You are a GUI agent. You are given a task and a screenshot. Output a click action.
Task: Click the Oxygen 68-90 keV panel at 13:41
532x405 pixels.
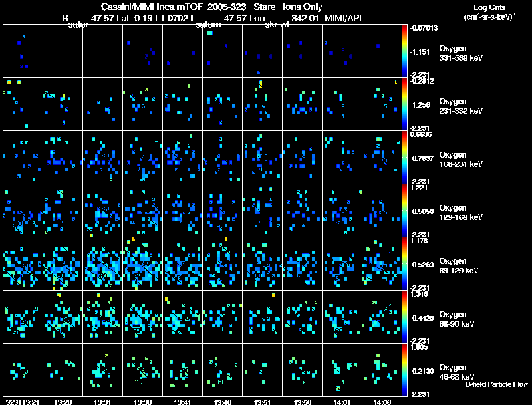tap(182, 317)
